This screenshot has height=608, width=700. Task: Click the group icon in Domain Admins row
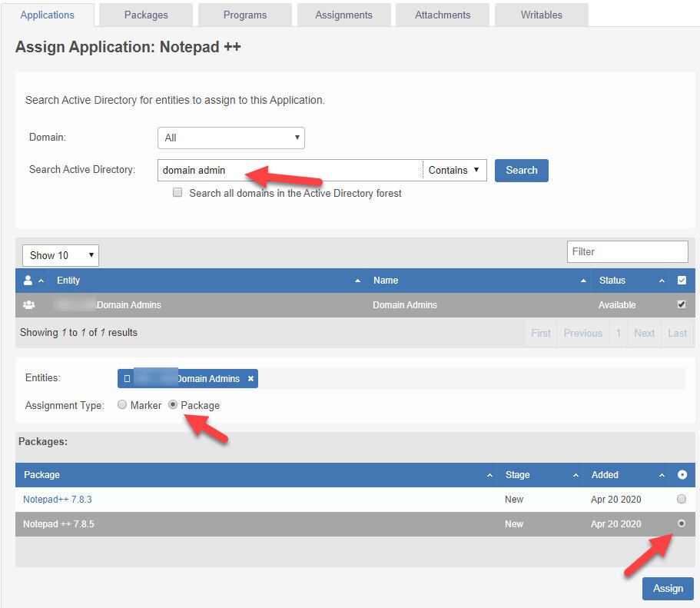(x=29, y=305)
